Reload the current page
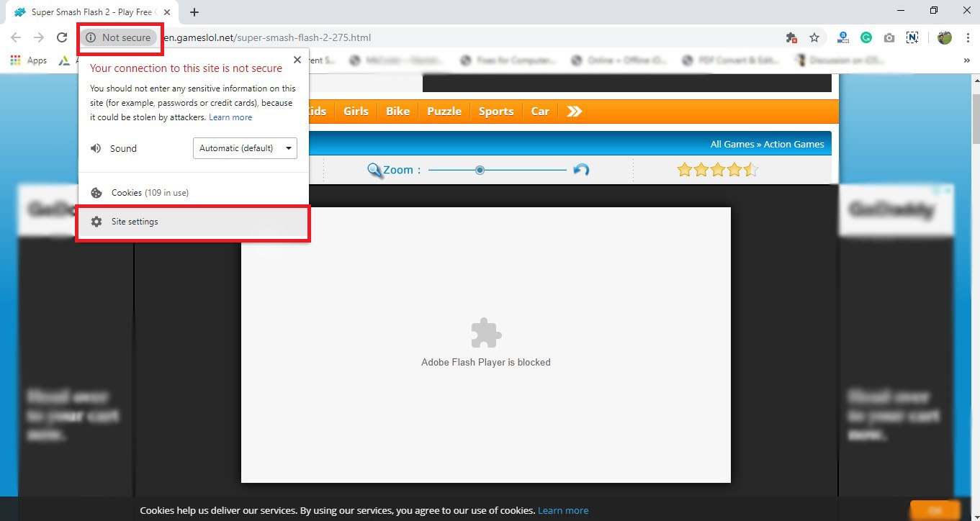Viewport: 980px width, 521px height. (62, 37)
